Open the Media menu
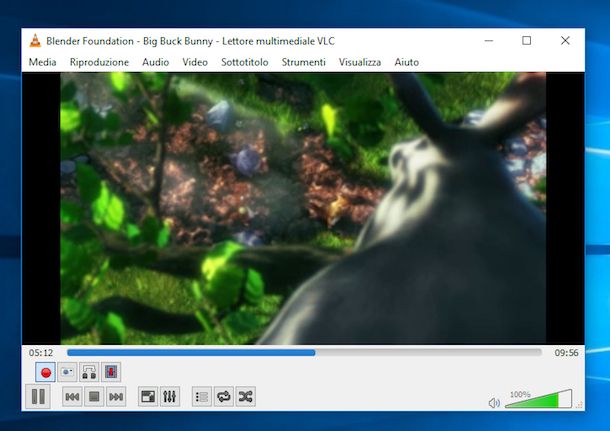Screen dimensions: 610x431 click(42, 62)
